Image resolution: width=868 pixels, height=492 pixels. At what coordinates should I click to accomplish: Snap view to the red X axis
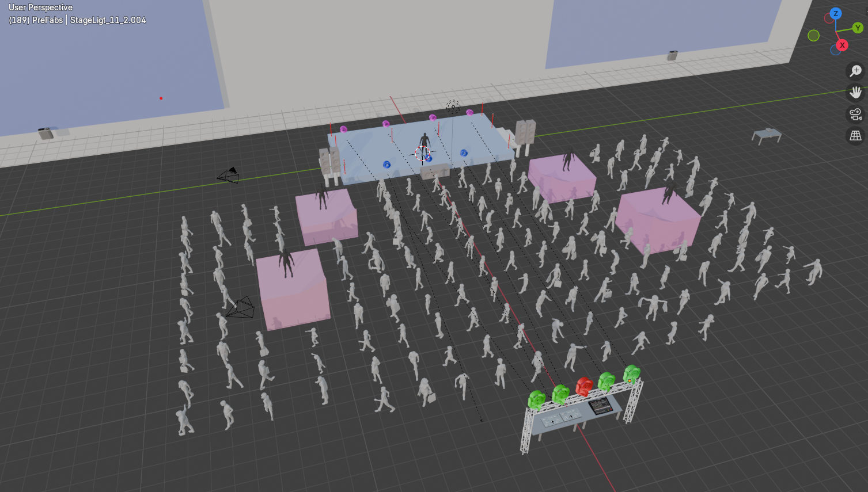[842, 45]
